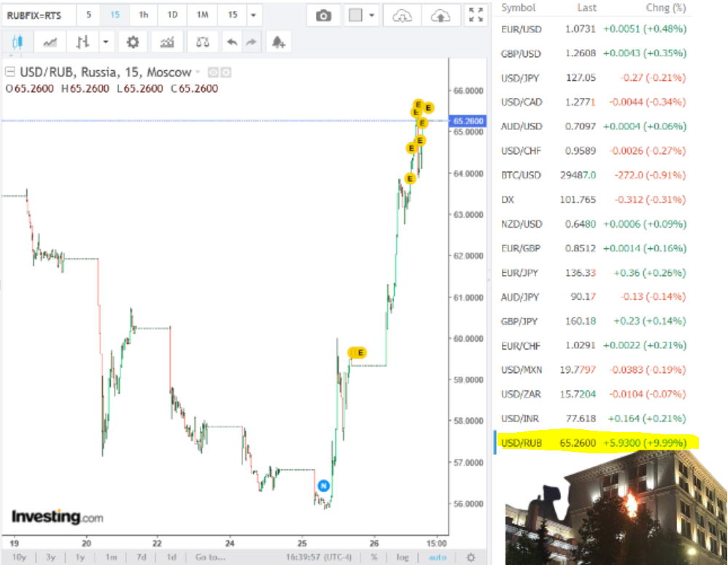Save chart layout to cloud icon
The width and height of the screenshot is (728, 565).
(441, 16)
